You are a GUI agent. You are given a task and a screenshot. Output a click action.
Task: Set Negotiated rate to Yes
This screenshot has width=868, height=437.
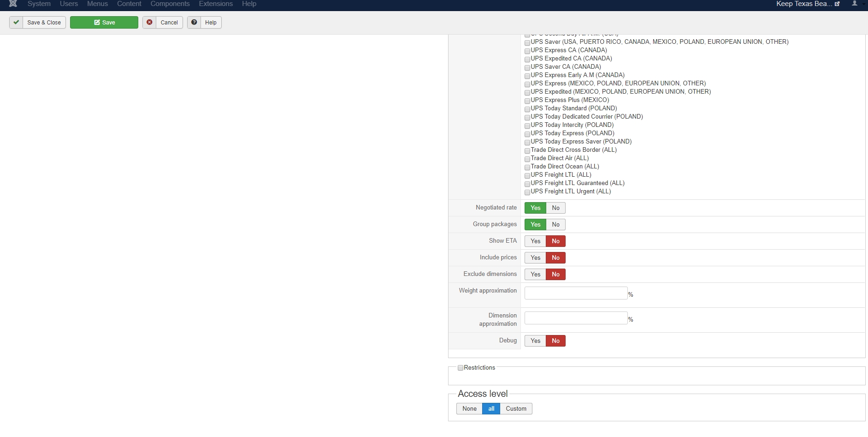tap(535, 208)
